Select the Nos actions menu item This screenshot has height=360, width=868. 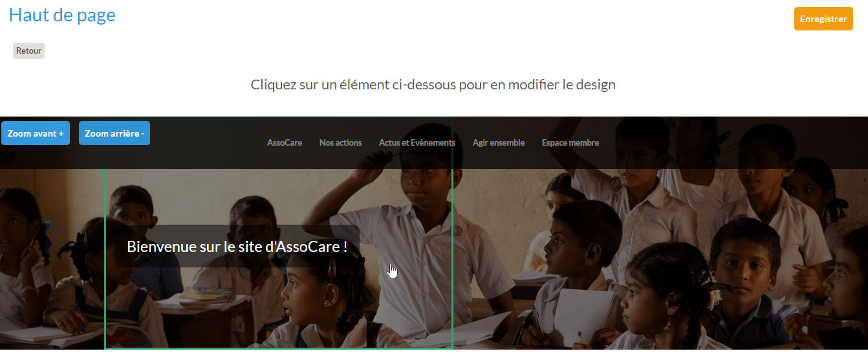(x=340, y=142)
